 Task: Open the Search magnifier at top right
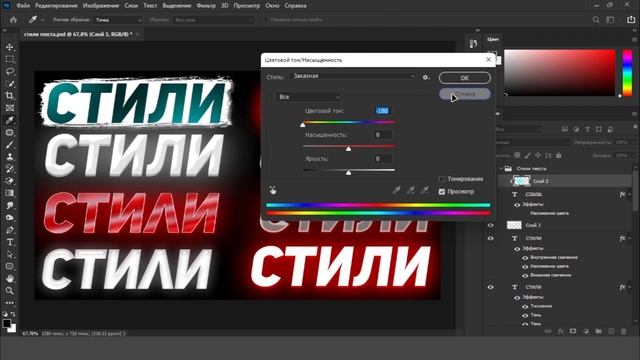click(596, 20)
